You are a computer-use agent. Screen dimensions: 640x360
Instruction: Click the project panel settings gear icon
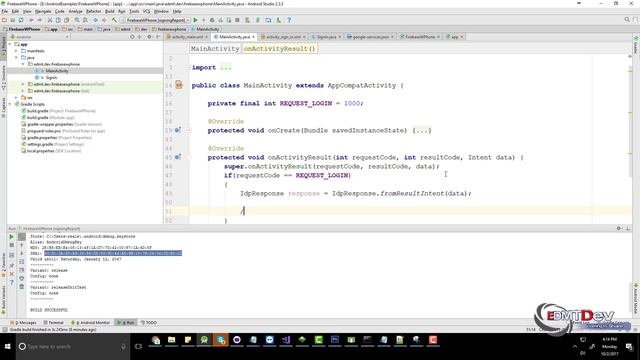[x=149, y=37]
